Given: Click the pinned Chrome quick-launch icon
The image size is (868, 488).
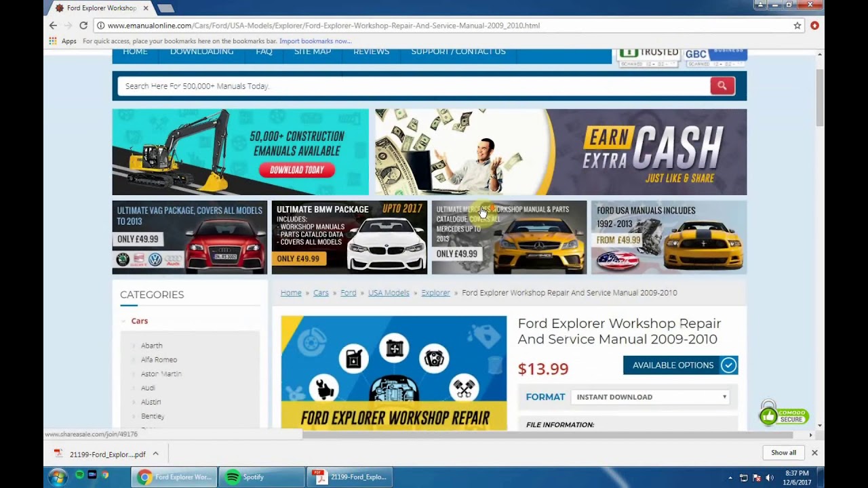Looking at the screenshot, I should (105, 475).
